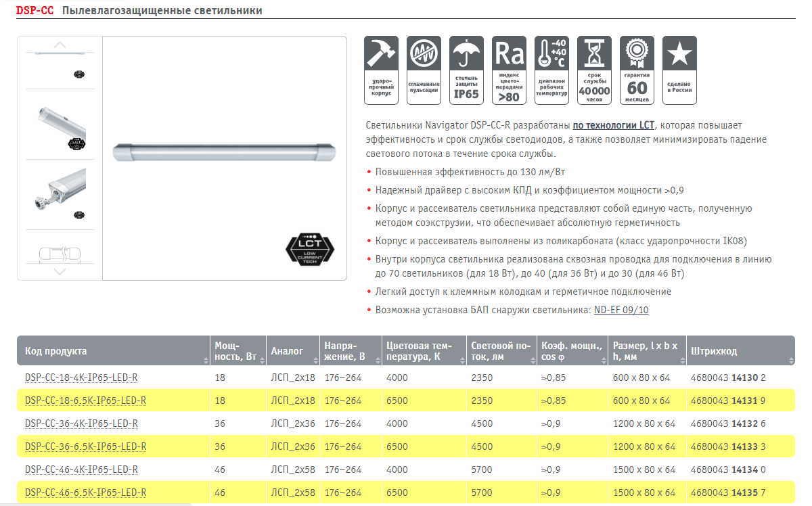Viewport: 812px width, 506px height.
Task: Open product DSP-CC-36-4K-IP65-LED-R link
Action: (x=81, y=423)
